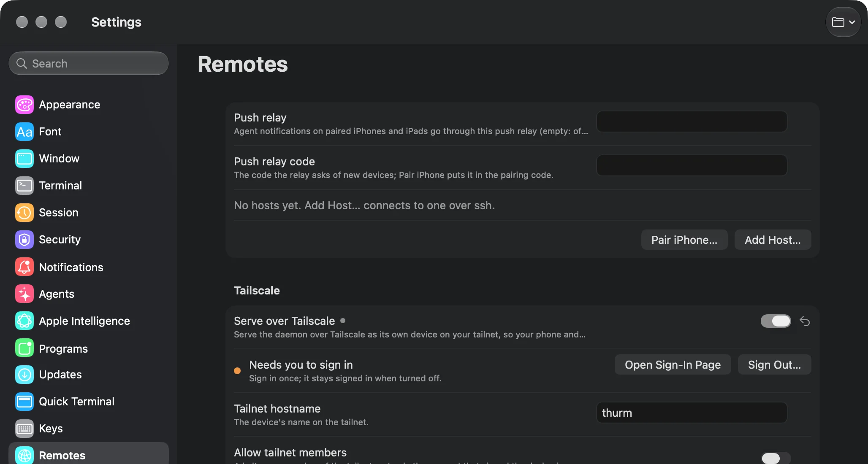Click the Font 'Aa' sidebar icon
Image resolution: width=868 pixels, height=464 pixels.
point(24,132)
